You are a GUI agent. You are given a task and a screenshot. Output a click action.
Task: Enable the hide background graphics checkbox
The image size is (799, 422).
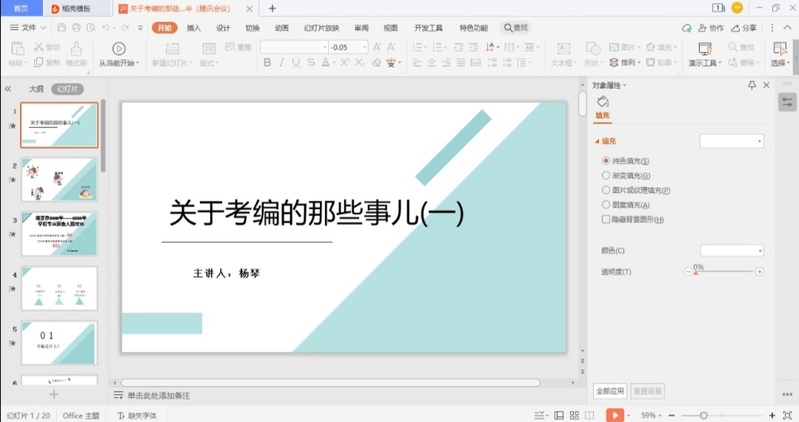606,219
